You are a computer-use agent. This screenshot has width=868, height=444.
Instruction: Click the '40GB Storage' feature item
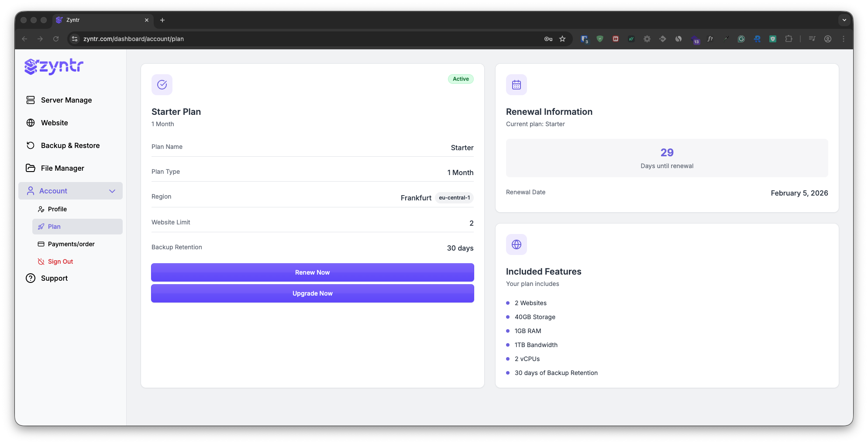click(x=535, y=317)
